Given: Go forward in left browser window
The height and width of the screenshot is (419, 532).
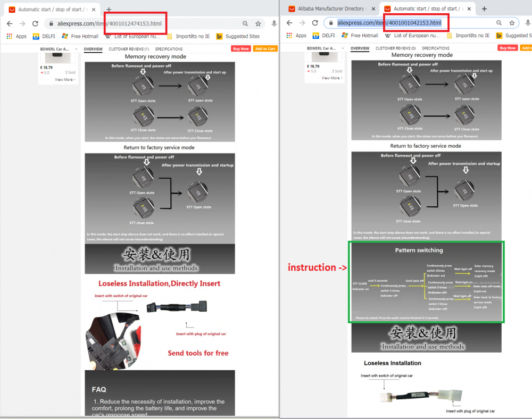Looking at the screenshot, I should [x=22, y=24].
